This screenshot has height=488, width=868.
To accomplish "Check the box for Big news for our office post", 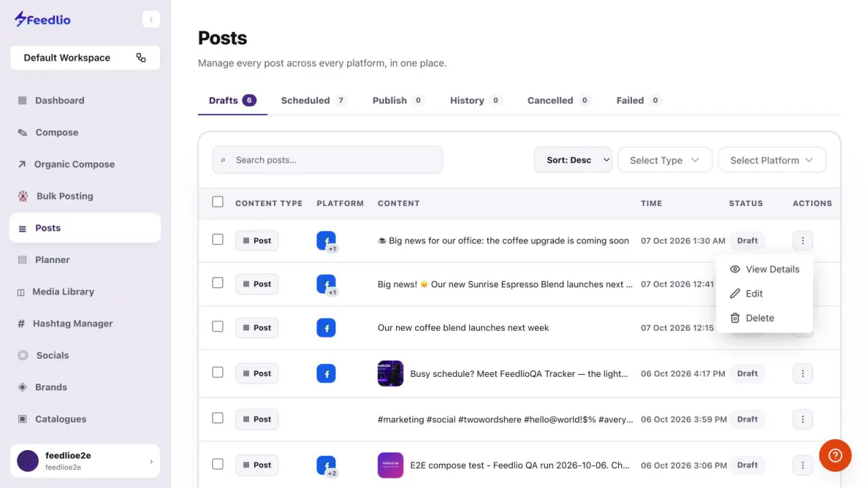I will tap(218, 239).
